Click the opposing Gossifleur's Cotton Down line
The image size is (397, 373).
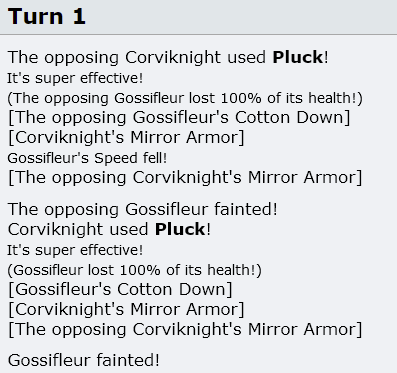coord(179,117)
